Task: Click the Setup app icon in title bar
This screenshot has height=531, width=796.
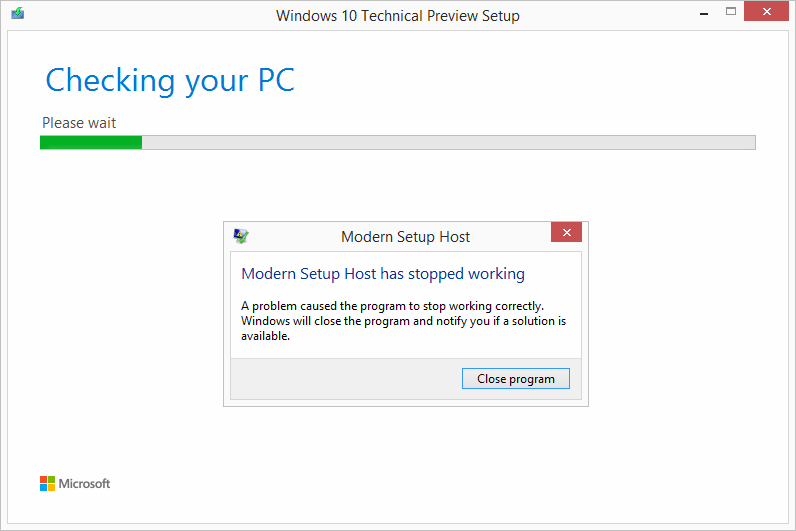Action: tap(18, 13)
